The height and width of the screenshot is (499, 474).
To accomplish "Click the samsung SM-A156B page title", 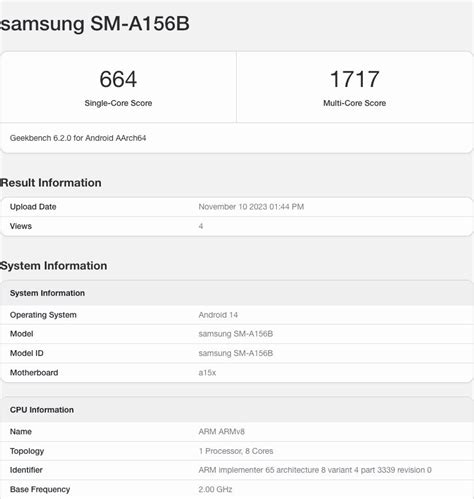I will pos(95,24).
